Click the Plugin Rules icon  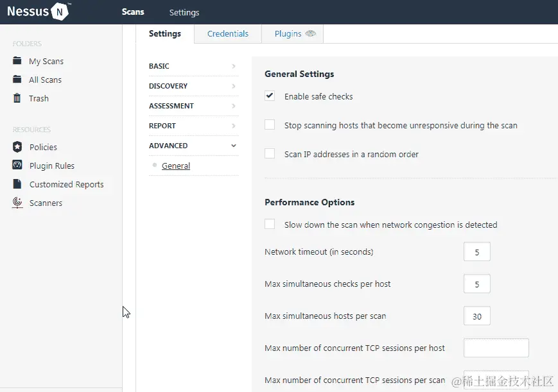(17, 166)
